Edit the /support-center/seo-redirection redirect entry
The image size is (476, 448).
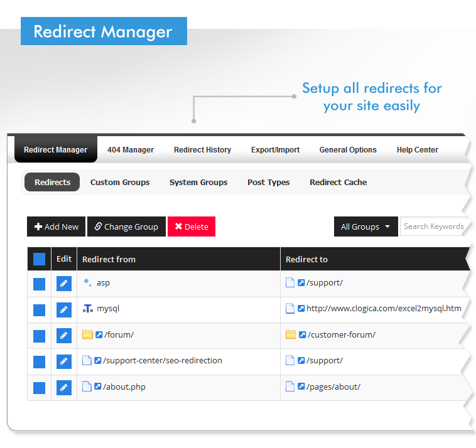pyautogui.click(x=63, y=361)
